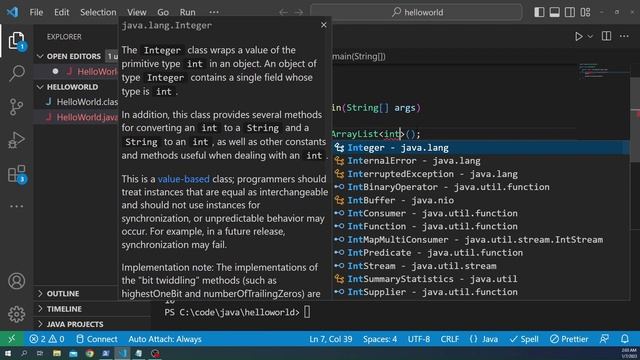
Task: Choose IntSummaryStatistics suggestion
Action: (x=481, y=279)
